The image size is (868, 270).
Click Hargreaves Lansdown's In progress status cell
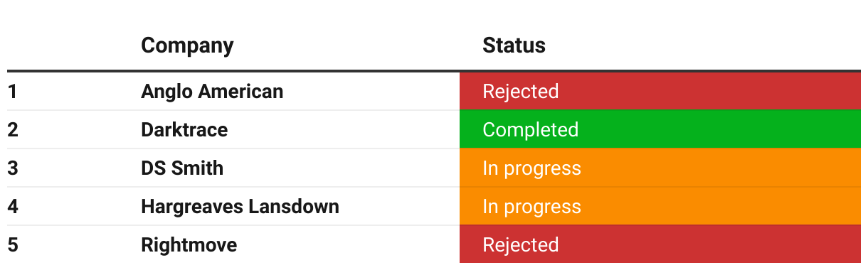pos(660,207)
